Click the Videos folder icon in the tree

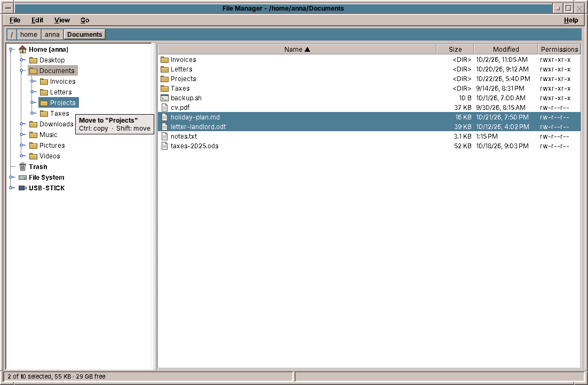click(x=34, y=156)
